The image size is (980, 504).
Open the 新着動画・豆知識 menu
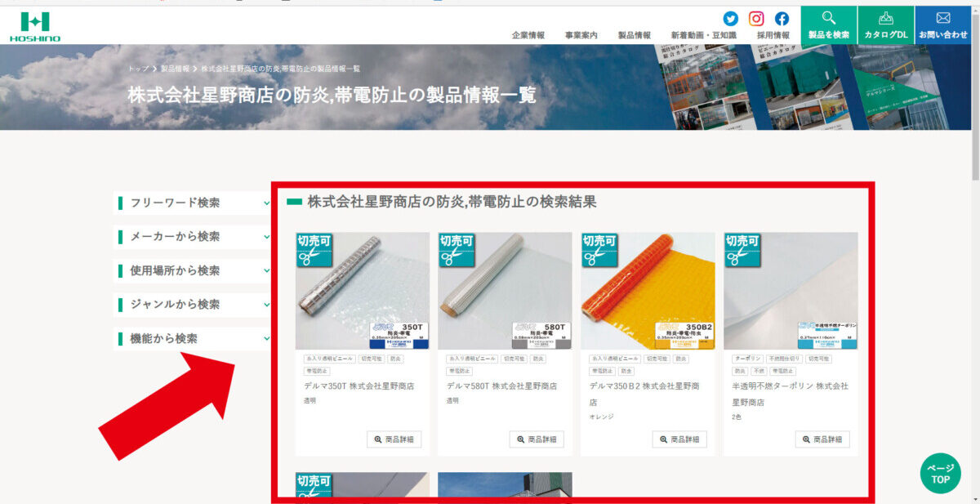[704, 35]
